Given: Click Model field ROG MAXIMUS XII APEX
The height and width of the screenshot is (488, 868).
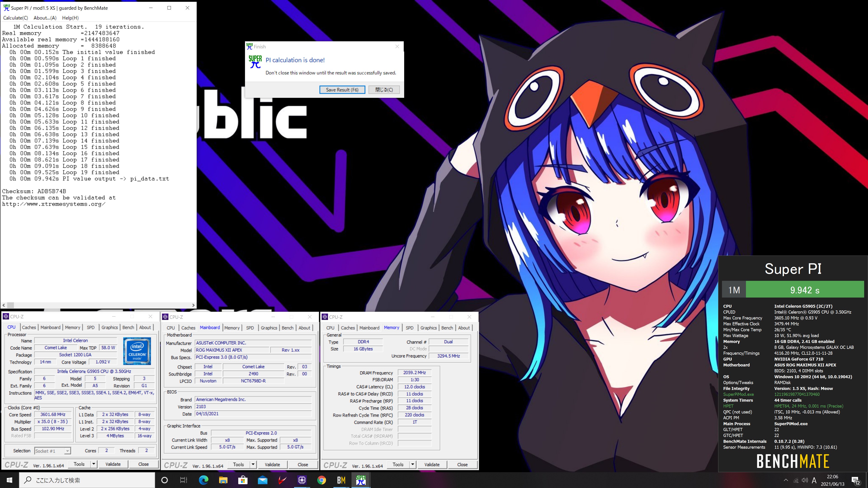Looking at the screenshot, I should point(232,350).
